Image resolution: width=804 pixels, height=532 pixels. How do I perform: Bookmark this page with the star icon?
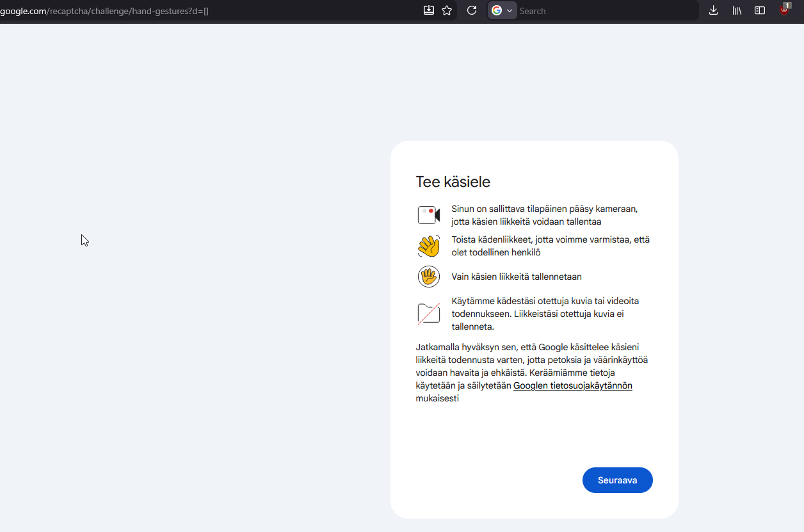point(447,10)
